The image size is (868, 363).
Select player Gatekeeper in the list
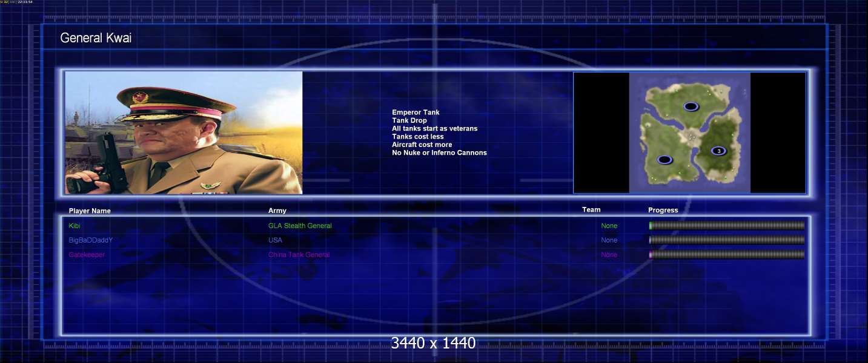click(x=87, y=255)
